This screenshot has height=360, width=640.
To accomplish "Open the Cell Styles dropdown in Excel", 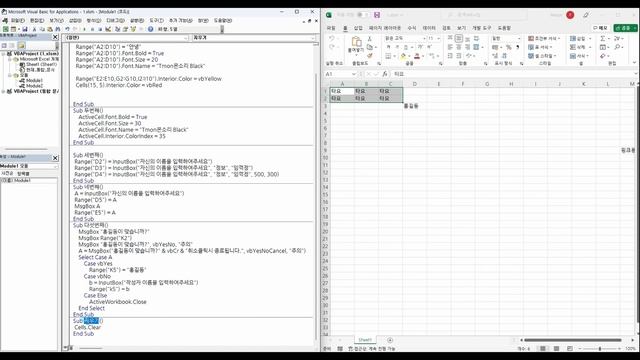I will (542, 56).
